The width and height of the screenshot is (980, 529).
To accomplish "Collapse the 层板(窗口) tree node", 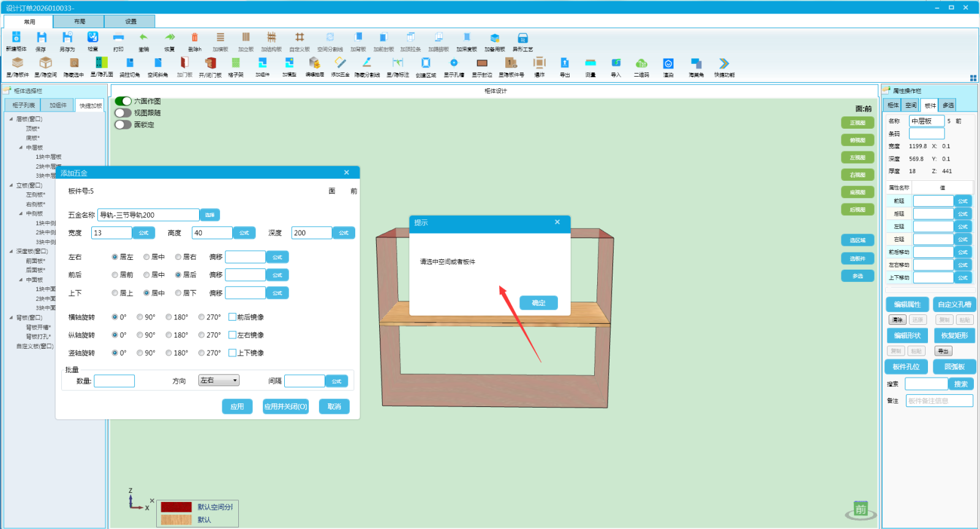I will (x=11, y=119).
